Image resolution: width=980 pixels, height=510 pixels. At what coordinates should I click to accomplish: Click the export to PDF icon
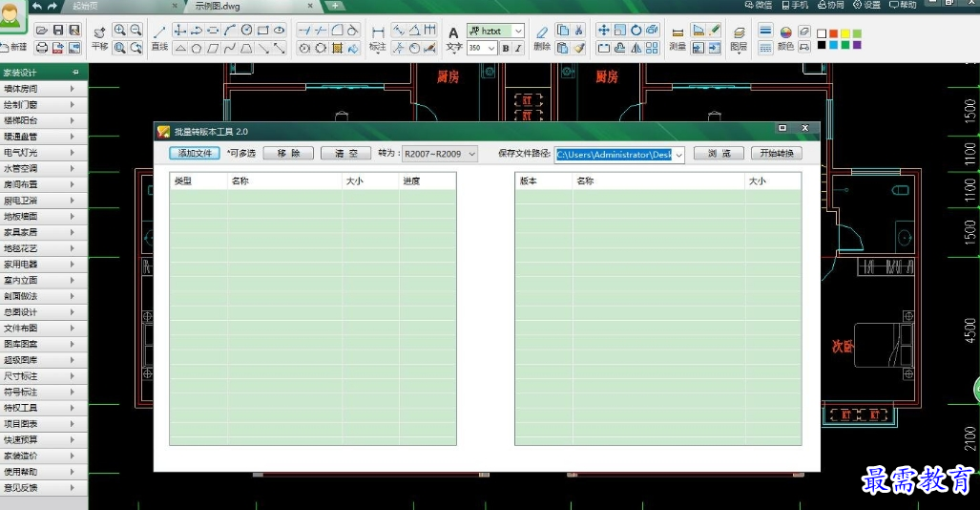58,47
